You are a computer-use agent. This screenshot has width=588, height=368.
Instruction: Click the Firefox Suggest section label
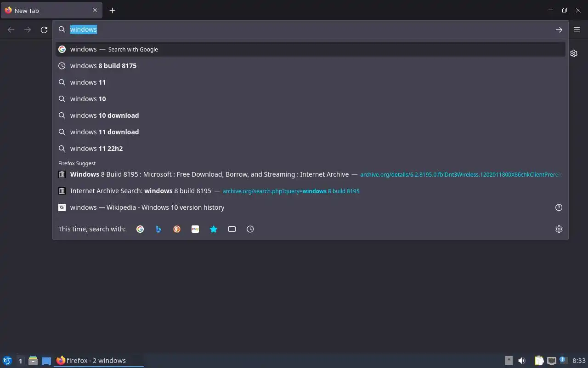[77, 163]
